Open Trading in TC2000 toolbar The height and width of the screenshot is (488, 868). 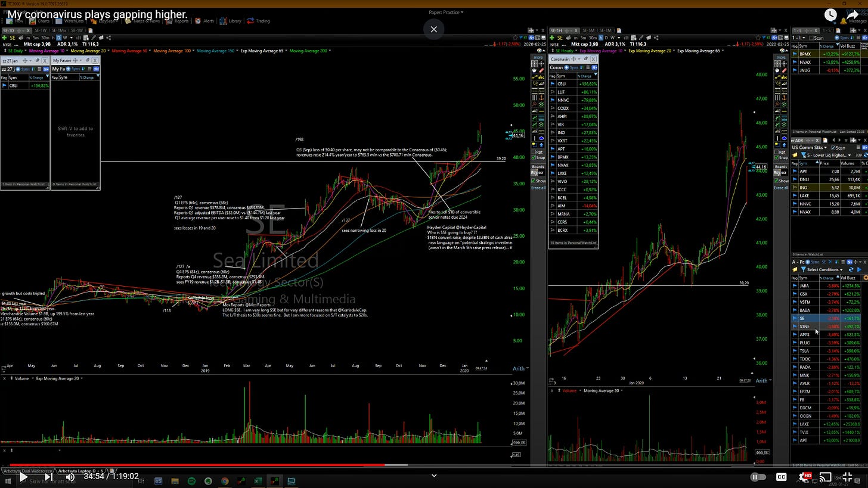click(259, 21)
